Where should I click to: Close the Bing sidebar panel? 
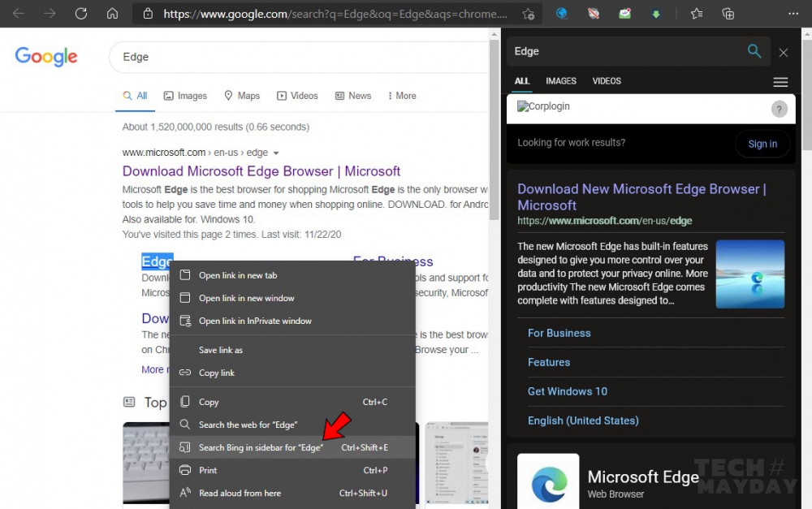click(783, 53)
